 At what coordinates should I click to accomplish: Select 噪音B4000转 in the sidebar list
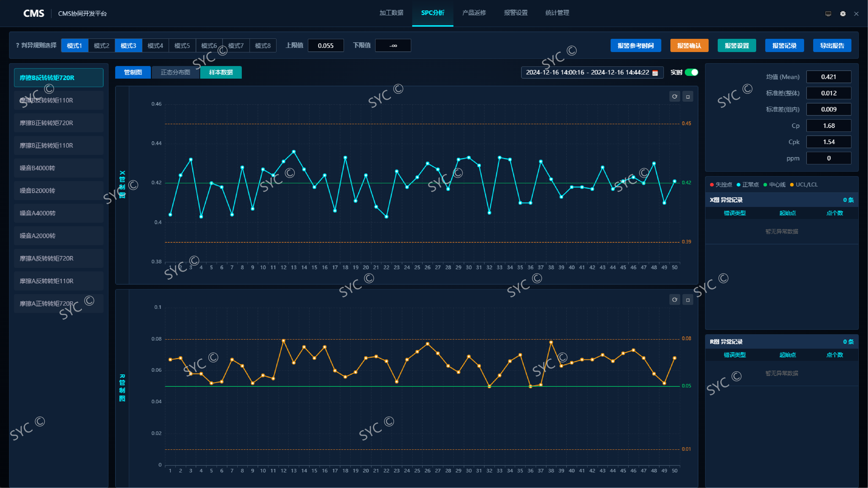(59, 168)
